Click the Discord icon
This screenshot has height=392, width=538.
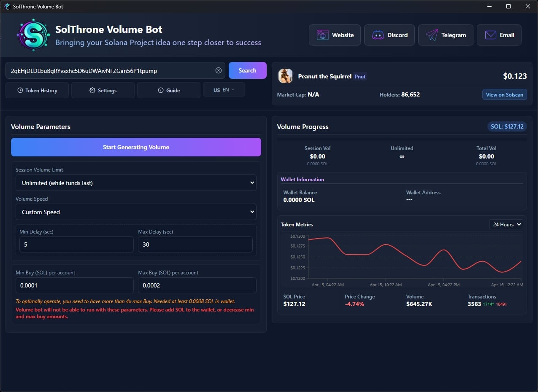(378, 35)
